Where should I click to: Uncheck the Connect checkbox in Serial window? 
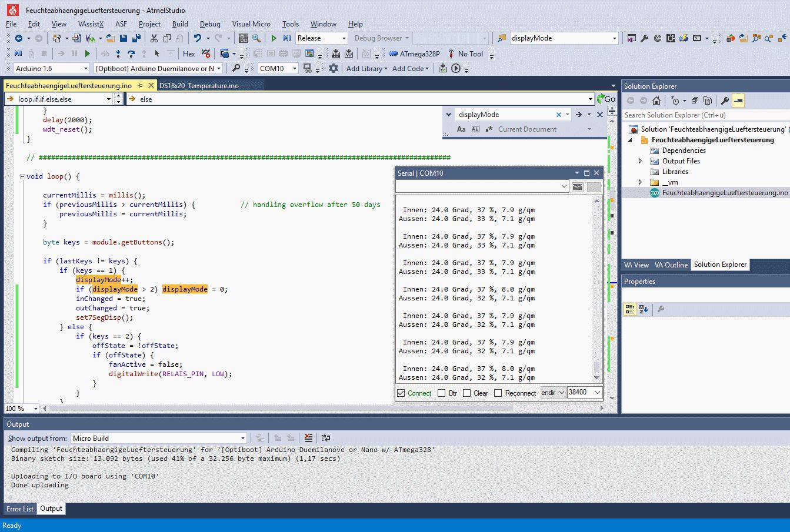coord(401,393)
